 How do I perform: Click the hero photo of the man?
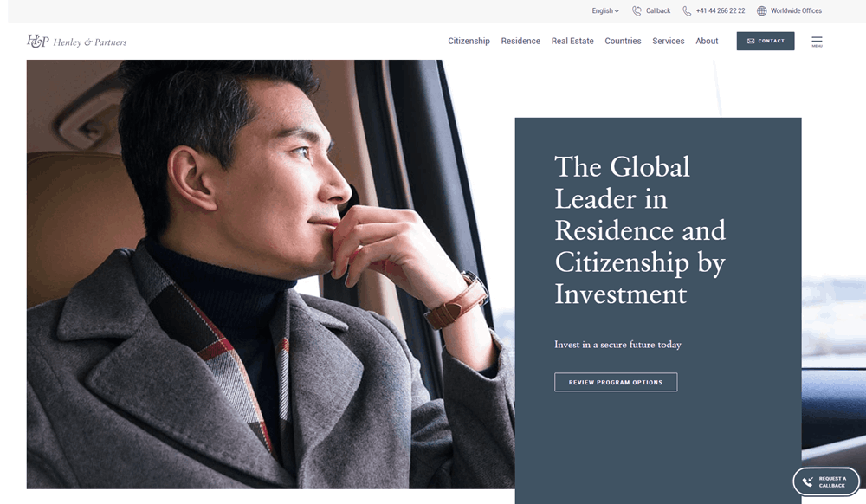(x=270, y=275)
